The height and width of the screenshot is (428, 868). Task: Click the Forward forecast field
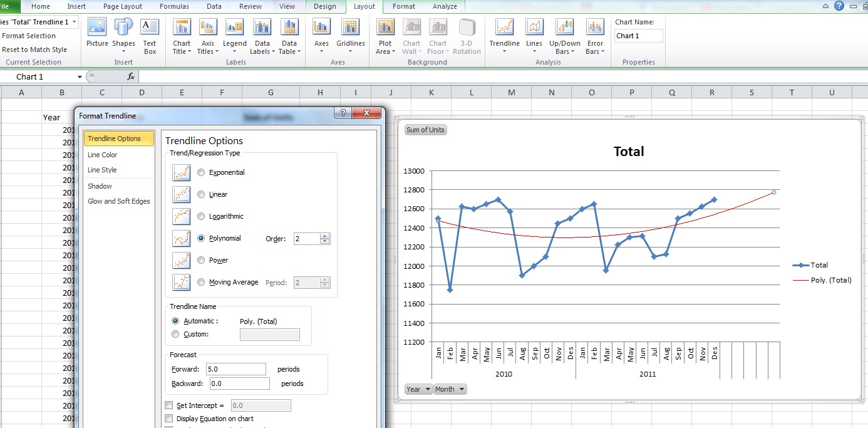(235, 368)
